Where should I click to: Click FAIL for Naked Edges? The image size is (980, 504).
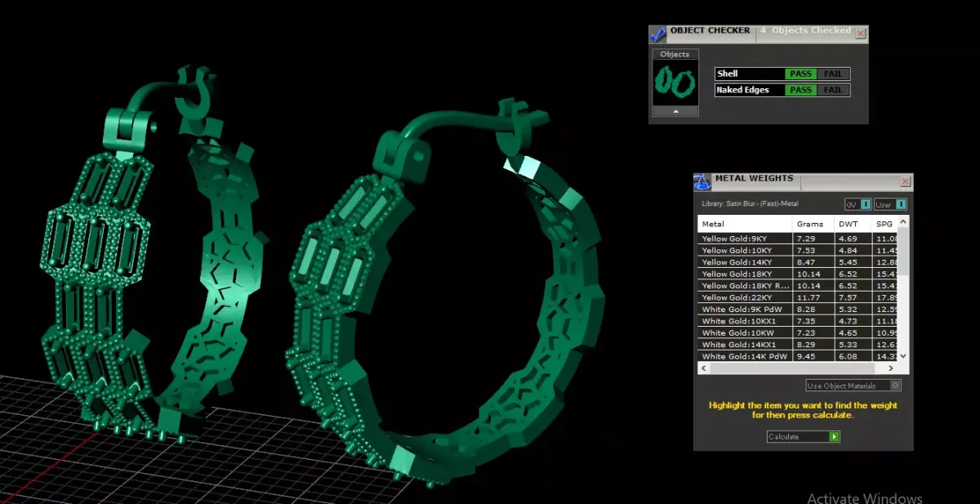point(833,90)
